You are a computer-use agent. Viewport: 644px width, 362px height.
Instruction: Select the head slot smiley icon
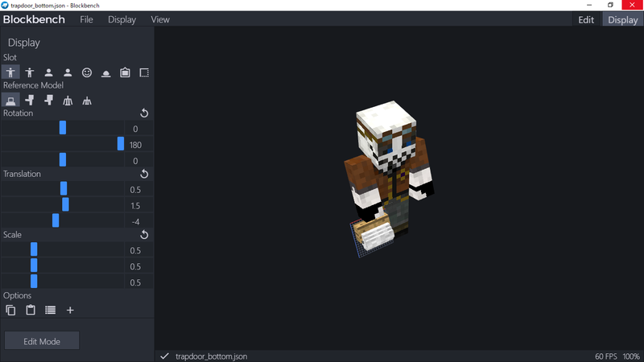pos(87,72)
